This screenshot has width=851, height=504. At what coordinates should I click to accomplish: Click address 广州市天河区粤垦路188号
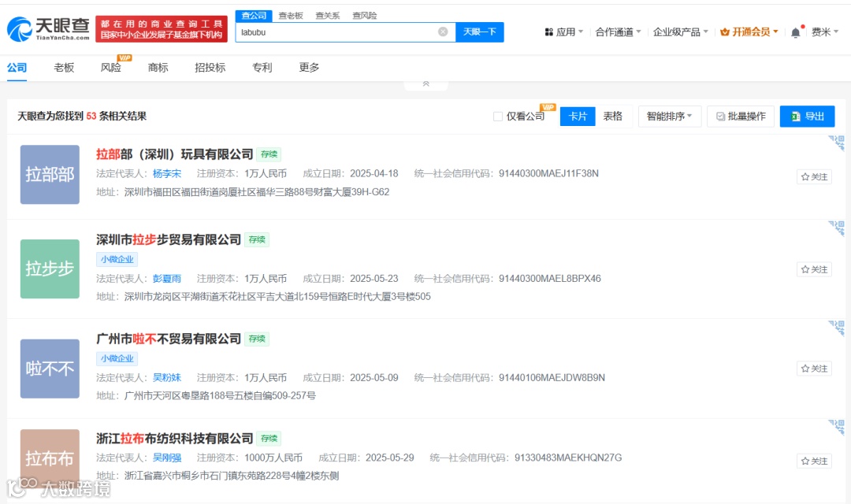220,395
